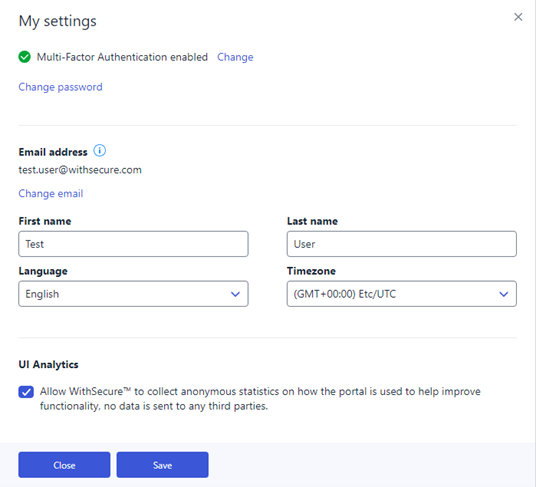536x487 pixels.
Task: Click the Last name label
Action: tap(312, 221)
